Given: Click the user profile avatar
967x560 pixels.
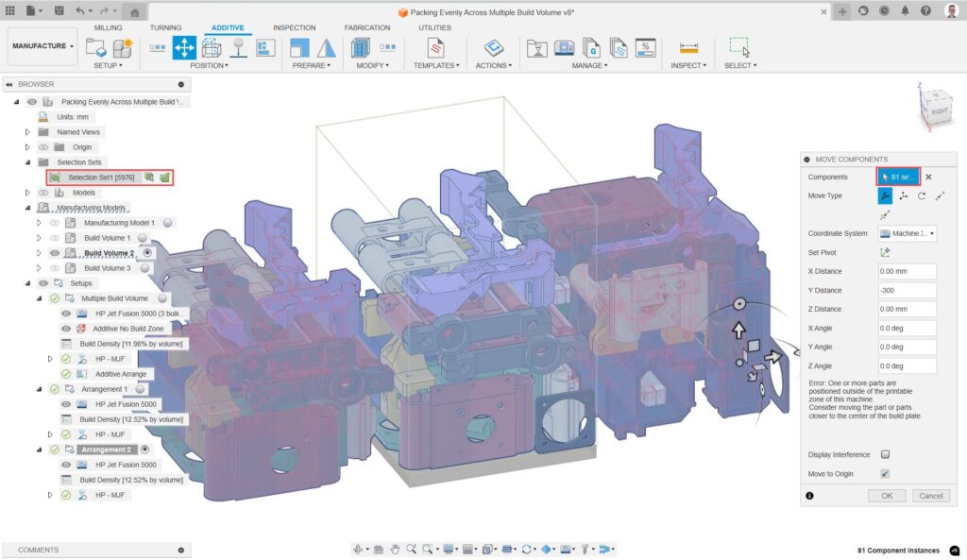Looking at the screenshot, I should (x=952, y=11).
